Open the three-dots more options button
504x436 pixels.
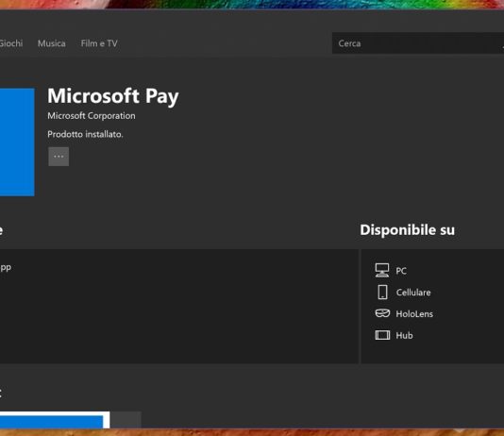[x=59, y=157]
